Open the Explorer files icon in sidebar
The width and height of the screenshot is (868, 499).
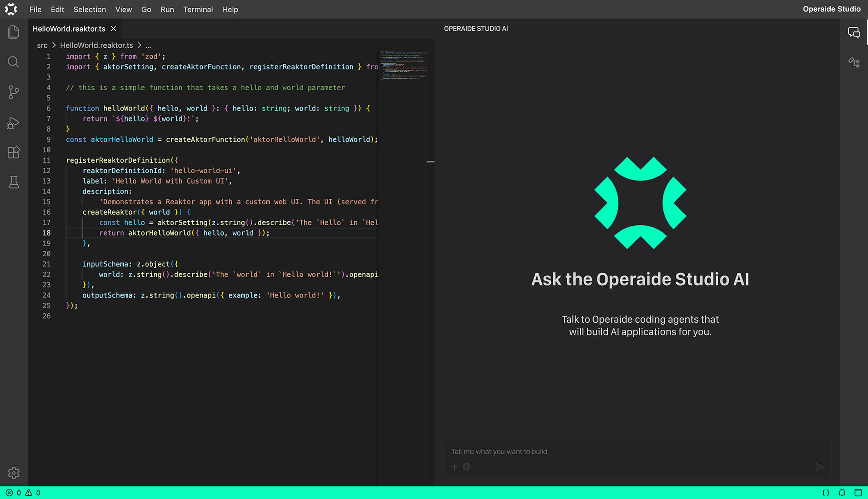coord(13,32)
